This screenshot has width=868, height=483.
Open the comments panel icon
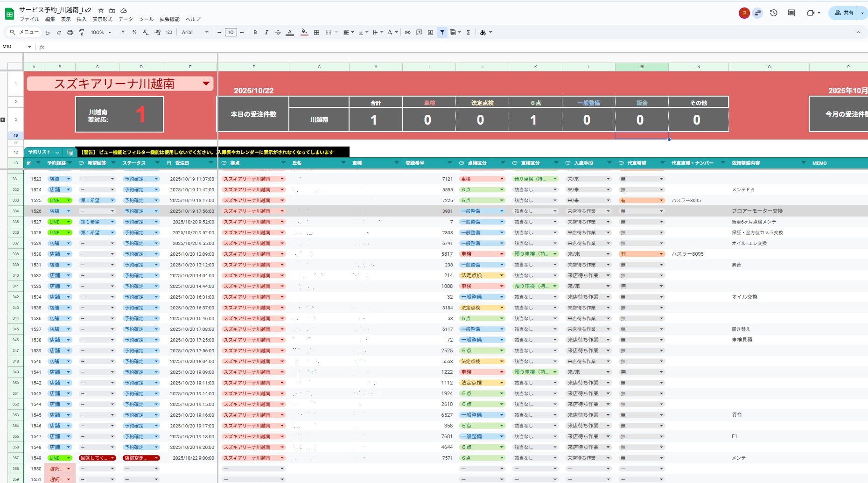pos(791,13)
